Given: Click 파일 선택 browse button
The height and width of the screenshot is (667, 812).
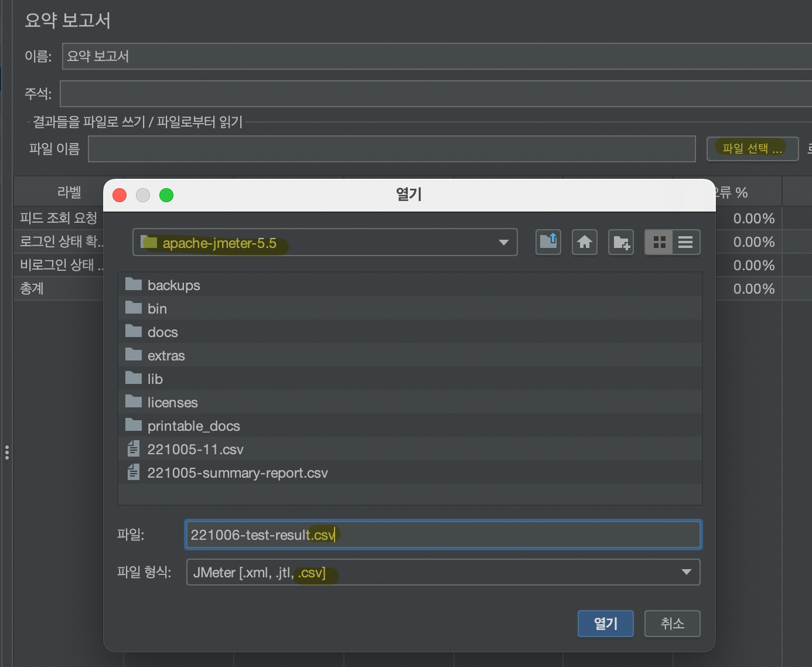Looking at the screenshot, I should tap(753, 148).
